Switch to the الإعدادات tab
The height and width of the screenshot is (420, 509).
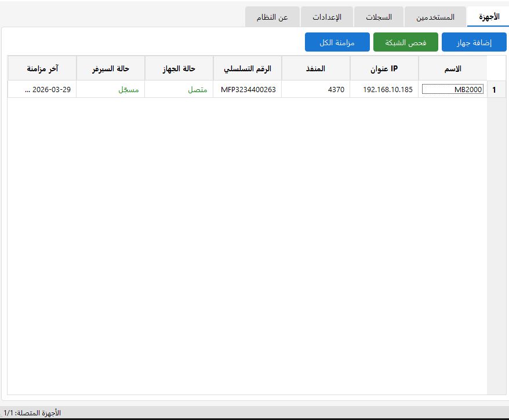click(x=327, y=17)
